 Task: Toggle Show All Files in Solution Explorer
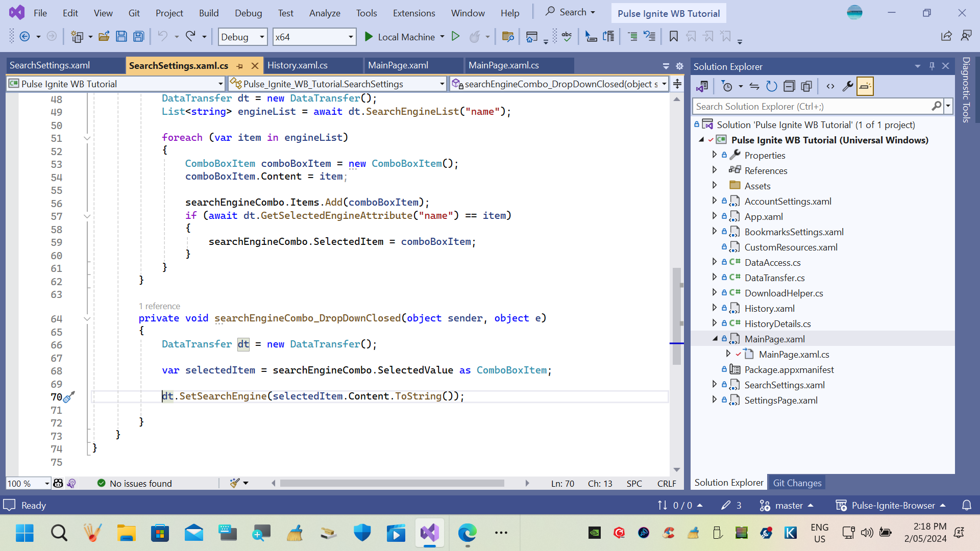tap(806, 86)
